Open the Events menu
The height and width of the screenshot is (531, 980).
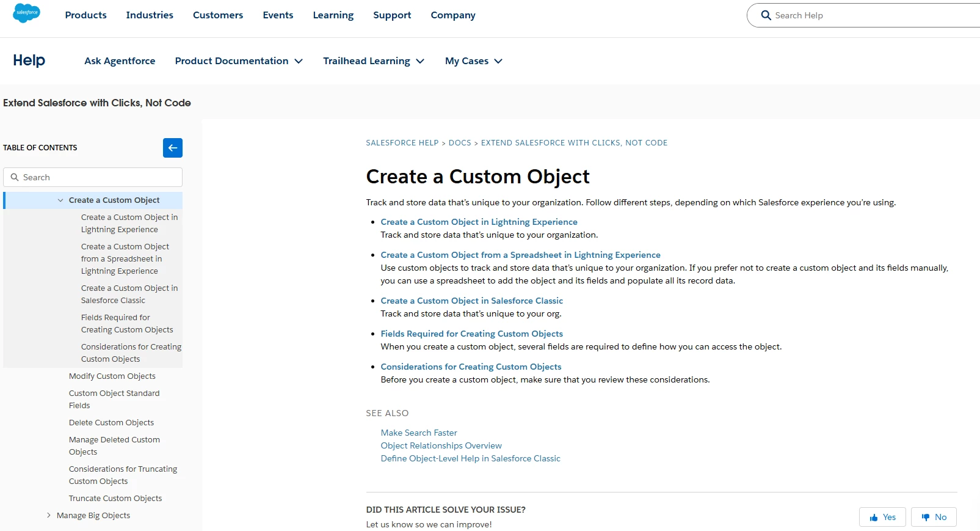[x=278, y=15]
